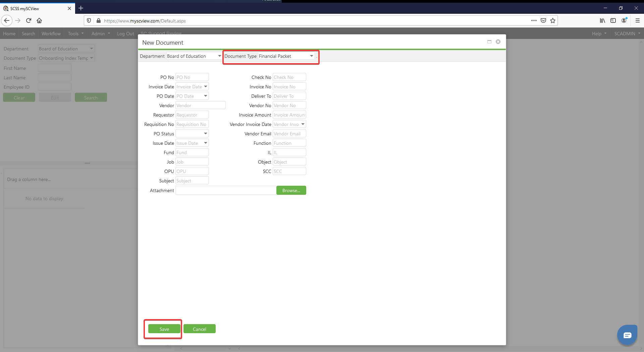Viewport: 644px width, 352px height.
Task: Click the Attachment file path field
Action: (226, 190)
